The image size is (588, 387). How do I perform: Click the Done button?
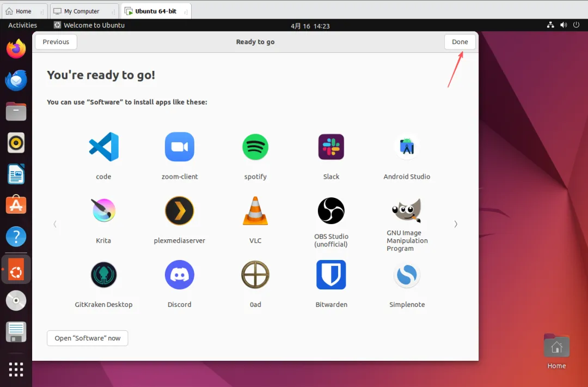460,41
